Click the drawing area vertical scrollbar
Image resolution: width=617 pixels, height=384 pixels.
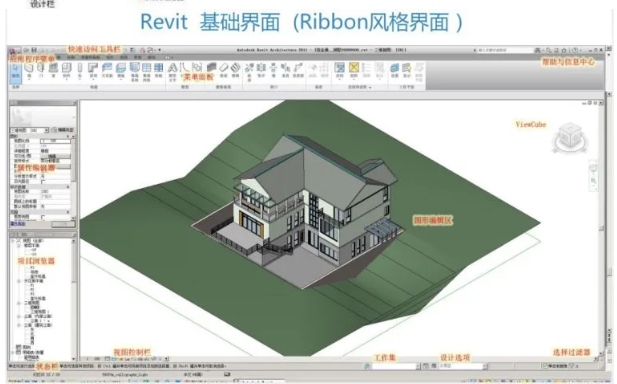(x=601, y=228)
